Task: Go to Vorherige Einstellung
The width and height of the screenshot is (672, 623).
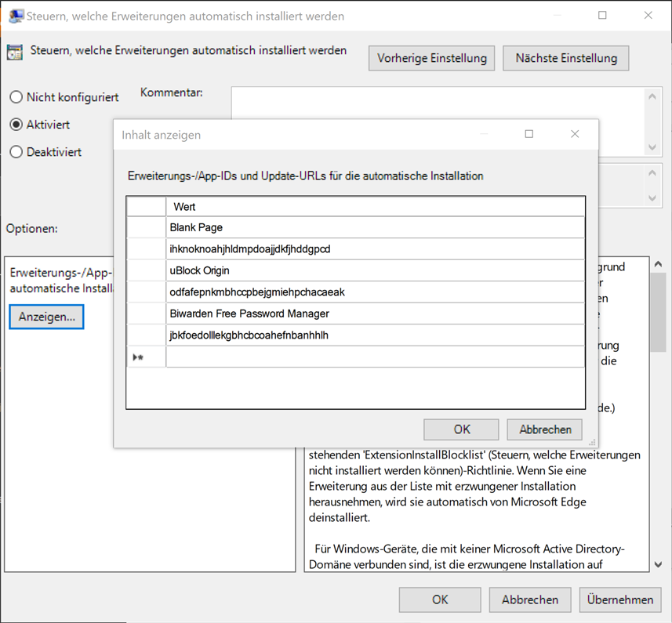Action: coord(431,58)
